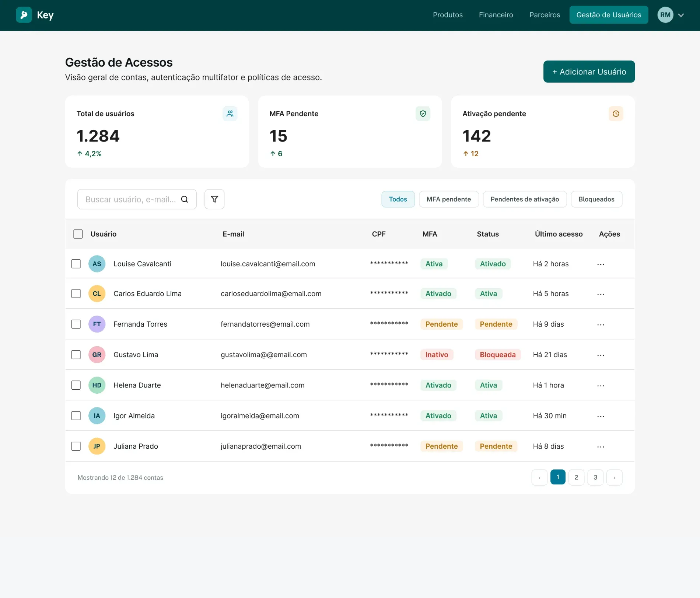Screen dimensions: 700x598
Task: Click Ativado status badge for Louise Cavalcanti
Action: (493, 264)
